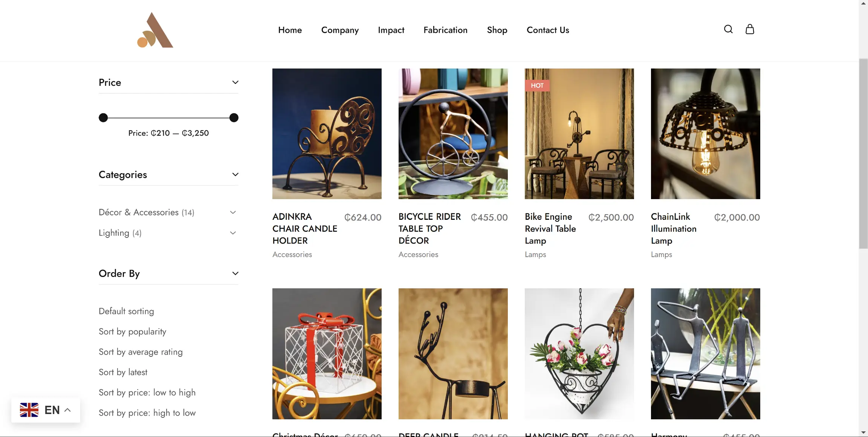Click the triangular site logo
This screenshot has height=437, width=868.
[x=155, y=30]
